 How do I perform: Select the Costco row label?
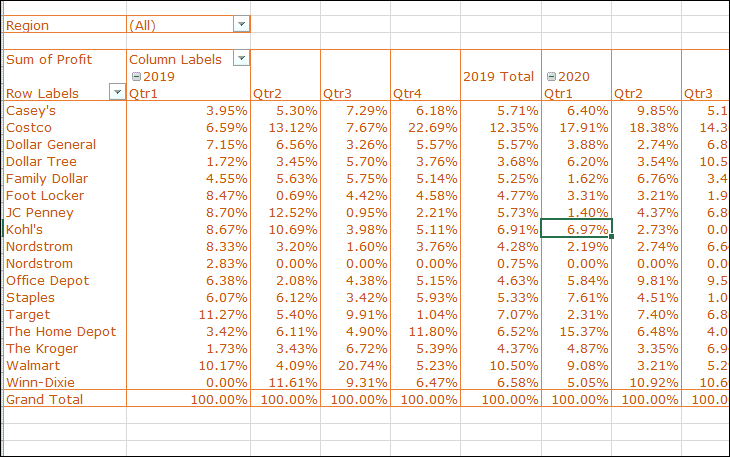[x=65, y=128]
